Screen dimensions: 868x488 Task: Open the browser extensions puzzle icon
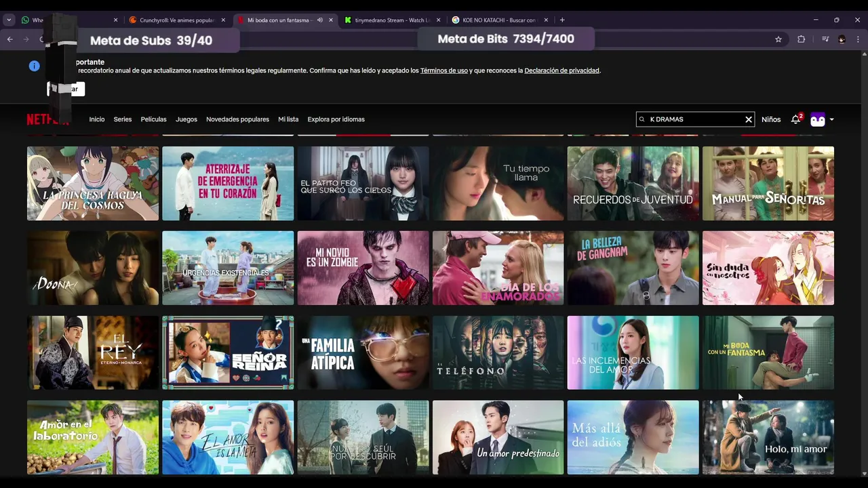click(802, 39)
